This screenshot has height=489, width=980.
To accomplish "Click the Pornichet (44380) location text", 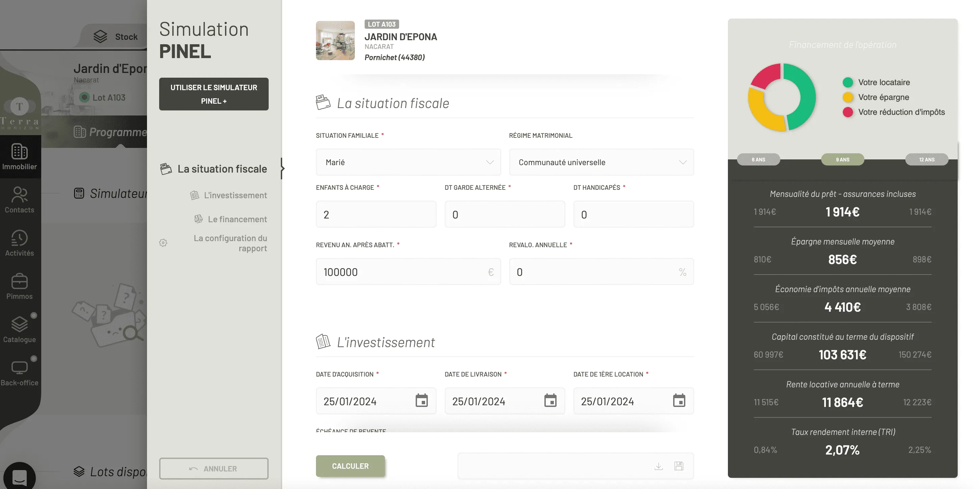I will [394, 57].
